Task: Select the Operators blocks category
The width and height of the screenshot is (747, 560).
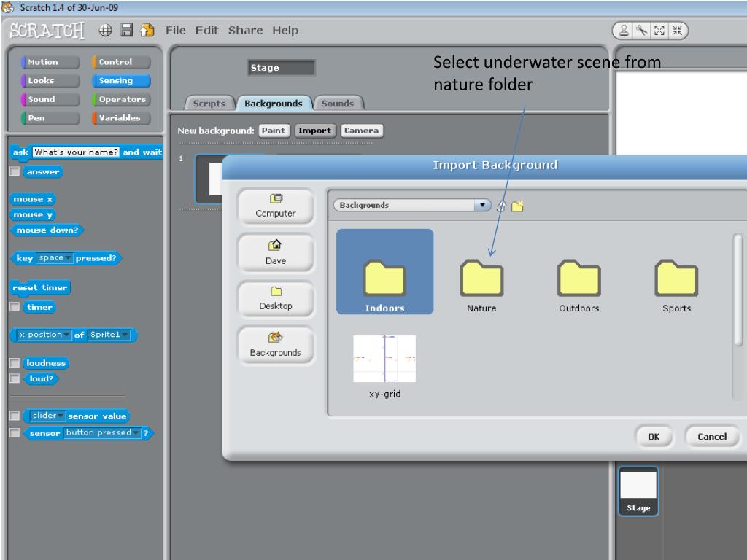Action: pos(121,99)
